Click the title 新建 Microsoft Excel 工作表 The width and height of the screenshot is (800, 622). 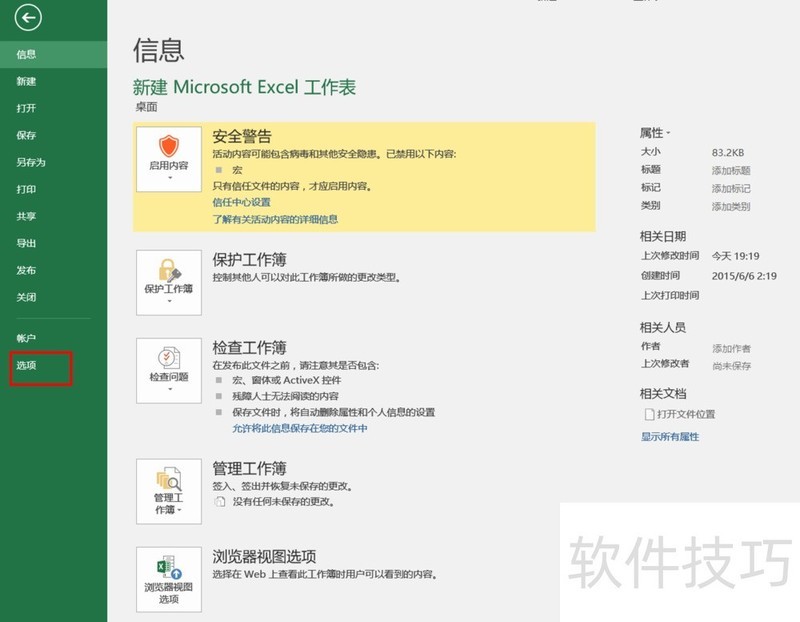(244, 87)
